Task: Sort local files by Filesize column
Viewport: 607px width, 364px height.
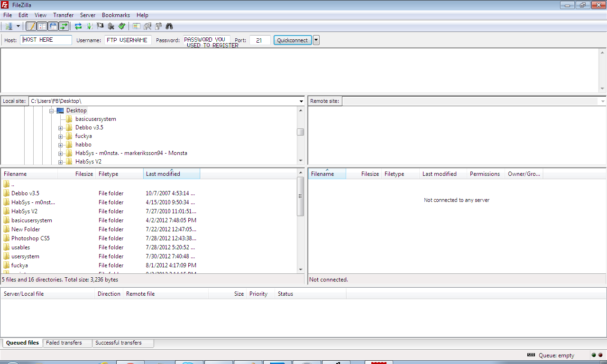Action: point(77,174)
